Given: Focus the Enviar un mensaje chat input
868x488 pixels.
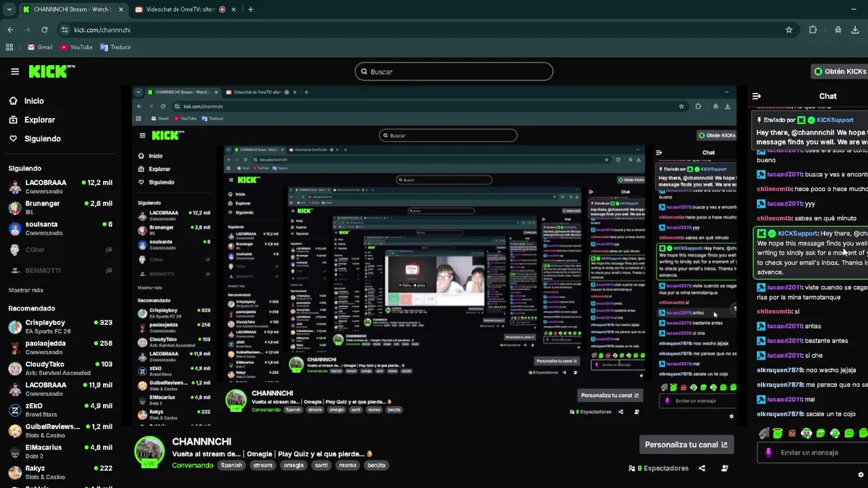Looking at the screenshot, I should pyautogui.click(x=814, y=453).
